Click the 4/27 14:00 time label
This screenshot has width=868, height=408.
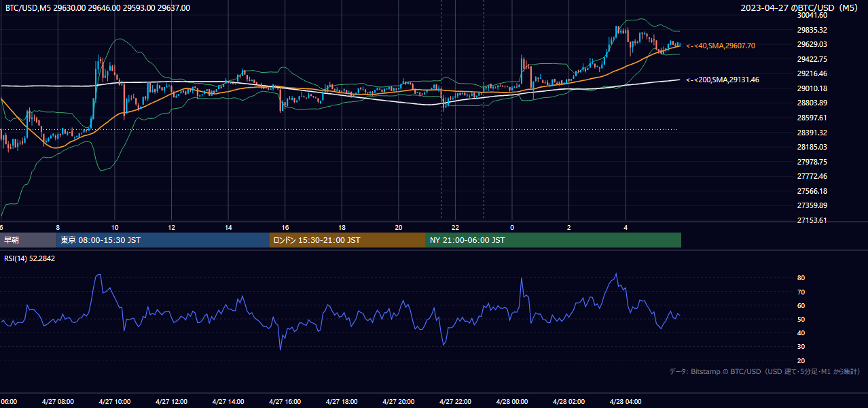pos(228,402)
